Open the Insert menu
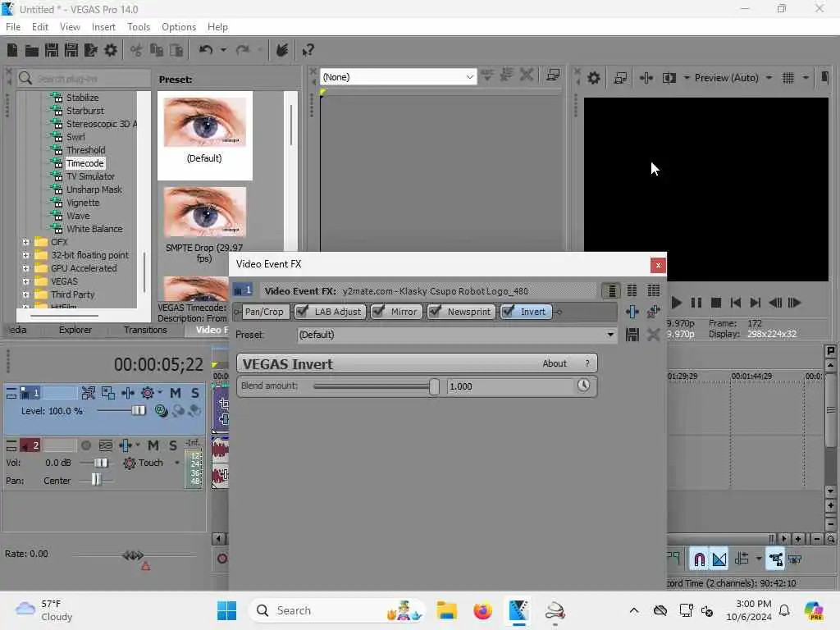The width and height of the screenshot is (840, 630). tap(103, 27)
